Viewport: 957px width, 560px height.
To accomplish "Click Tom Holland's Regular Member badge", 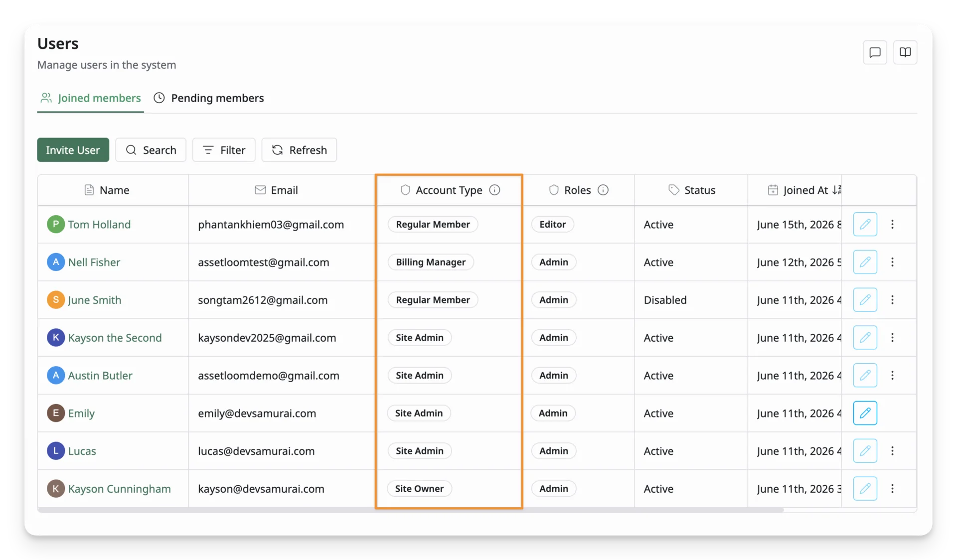I will pyautogui.click(x=433, y=224).
